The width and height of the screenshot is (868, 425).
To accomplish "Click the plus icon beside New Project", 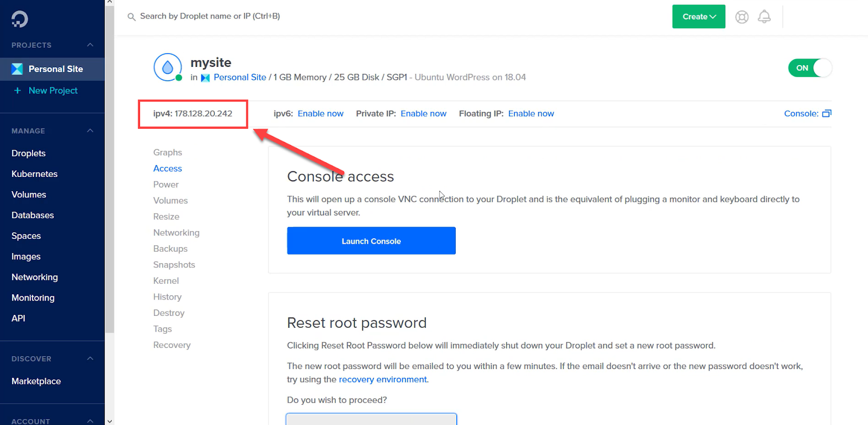I will [x=17, y=91].
